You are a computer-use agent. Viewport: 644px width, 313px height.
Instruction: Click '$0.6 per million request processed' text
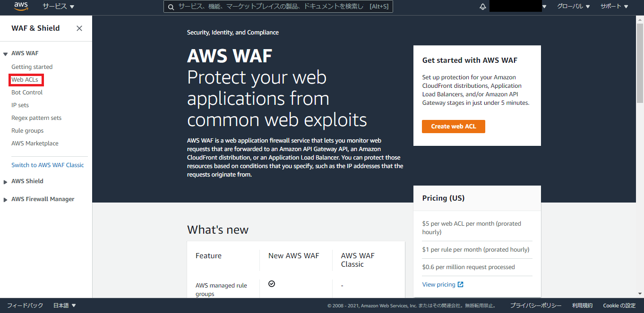point(469,267)
